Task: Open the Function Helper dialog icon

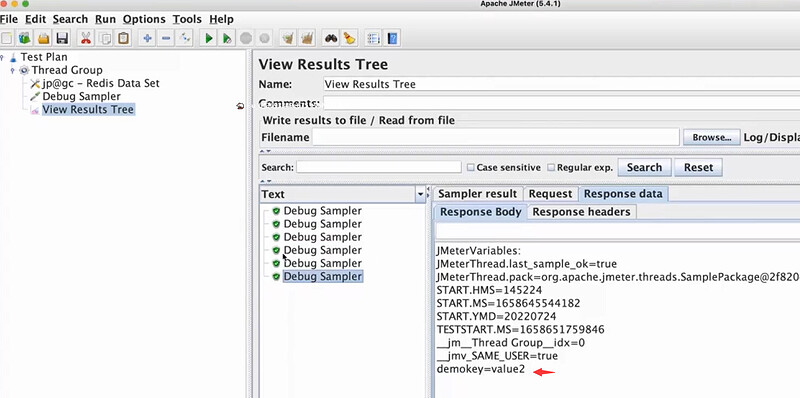Action: pos(373,38)
